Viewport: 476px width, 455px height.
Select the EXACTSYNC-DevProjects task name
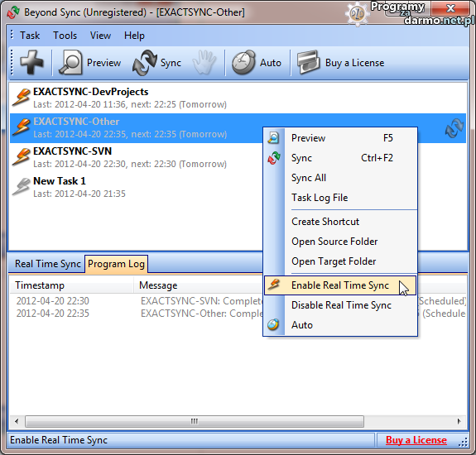[90, 92]
